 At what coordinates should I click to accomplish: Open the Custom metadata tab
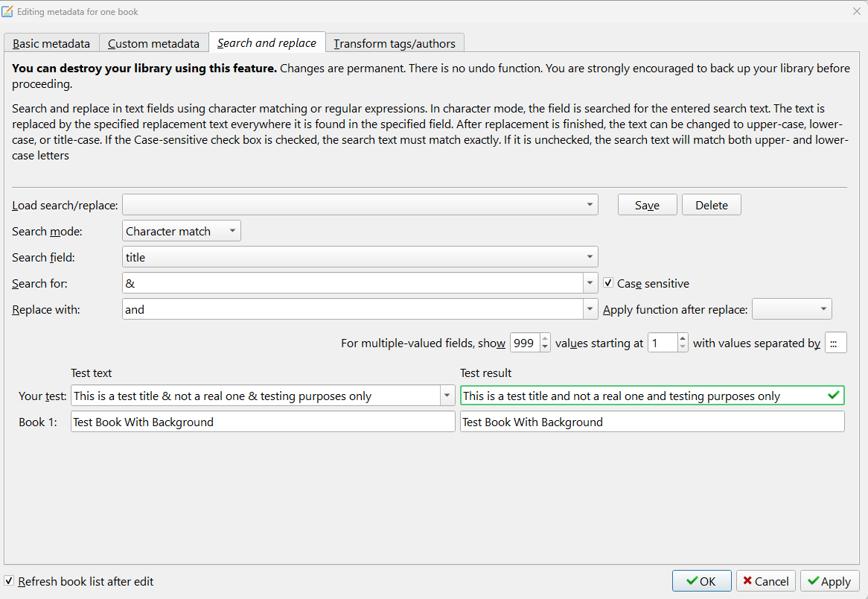coord(153,43)
